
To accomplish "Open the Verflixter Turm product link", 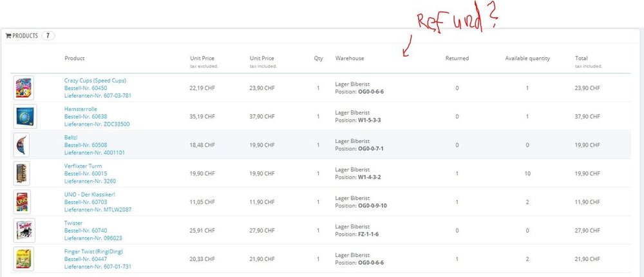I will [83, 166].
